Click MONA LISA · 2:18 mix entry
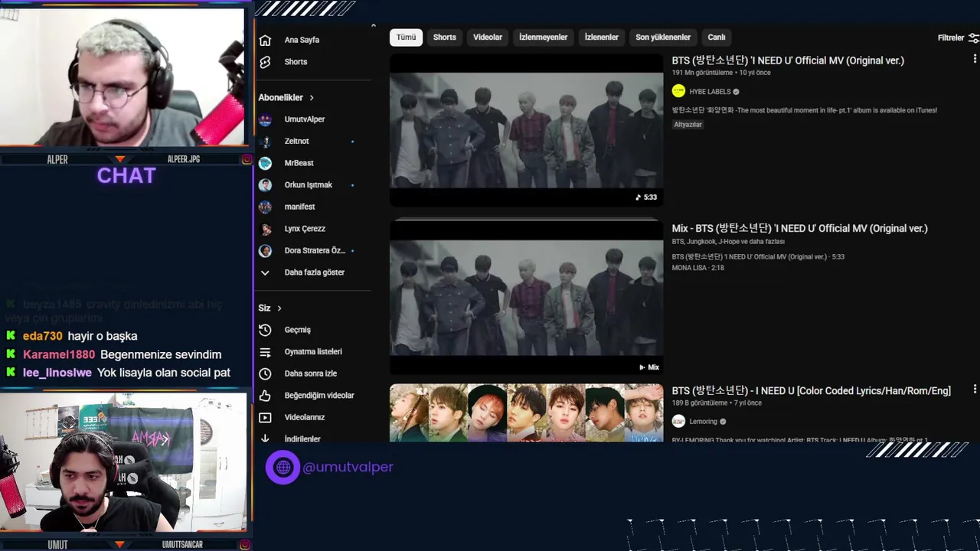980x551 pixels. click(697, 268)
